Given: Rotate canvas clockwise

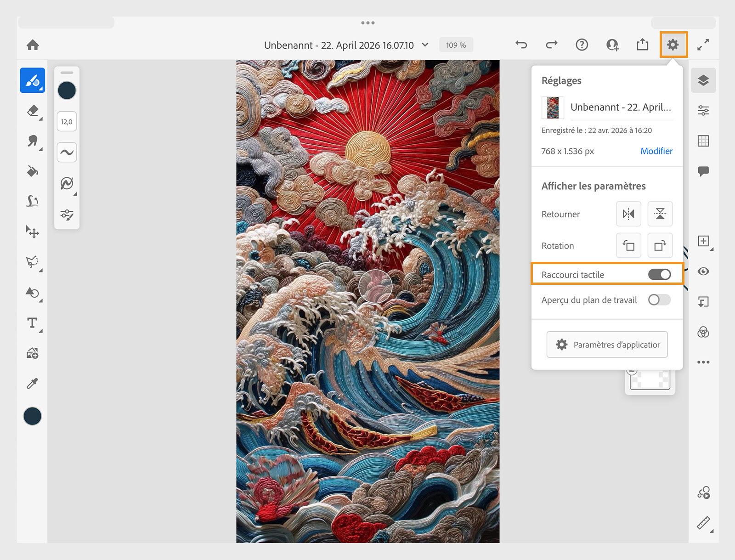Looking at the screenshot, I should 660,245.
